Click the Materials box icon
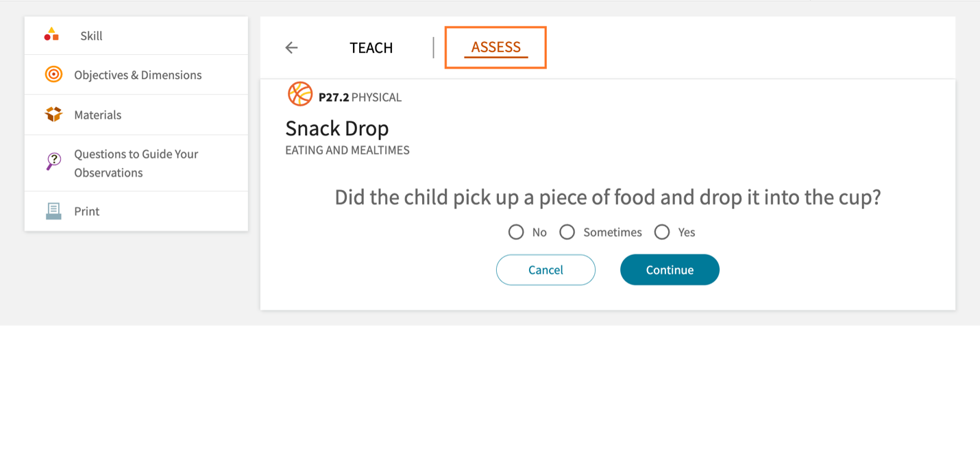Viewport: 980px width, 469px height. coord(53,115)
